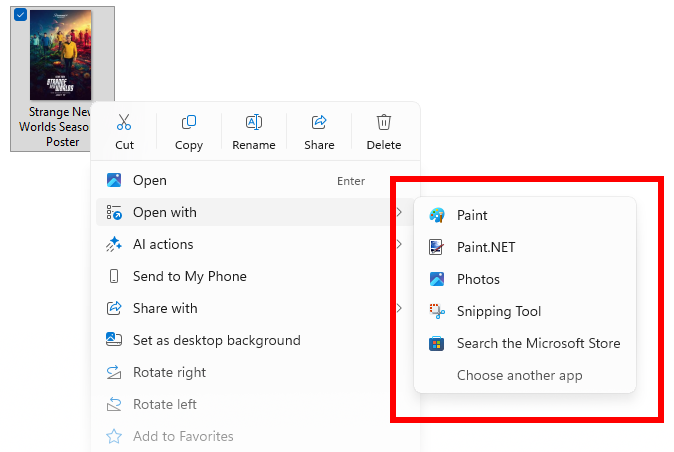This screenshot has width=674, height=452.
Task: Expand the AI actions submenu
Action: [398, 244]
